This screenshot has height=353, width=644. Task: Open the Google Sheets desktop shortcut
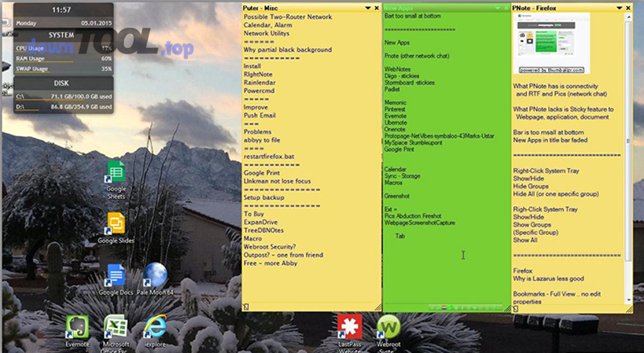click(x=116, y=173)
